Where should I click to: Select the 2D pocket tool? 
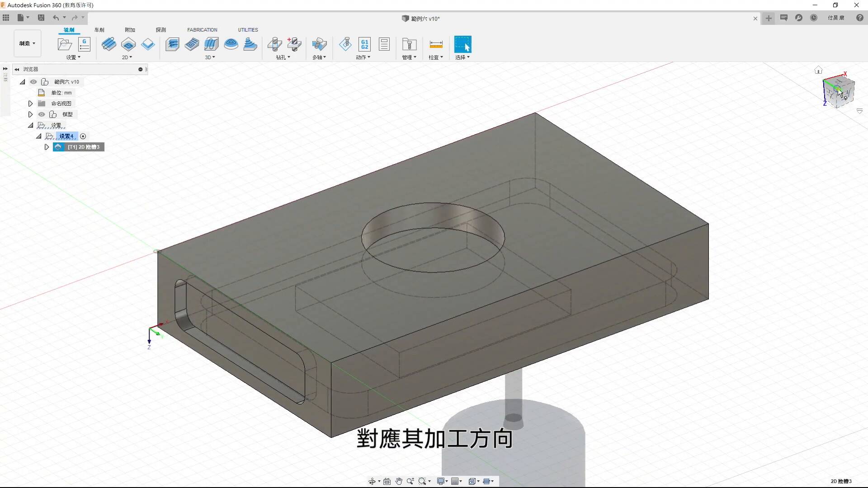tap(128, 44)
